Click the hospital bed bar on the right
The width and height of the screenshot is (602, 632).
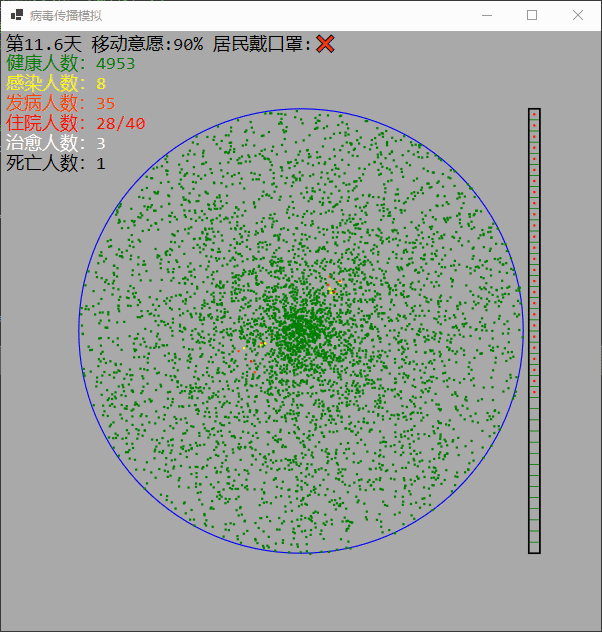pos(534,331)
